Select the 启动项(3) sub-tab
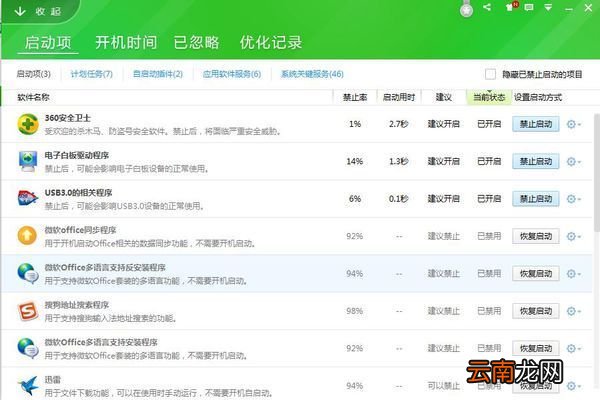The width and height of the screenshot is (600, 400). 34,74
